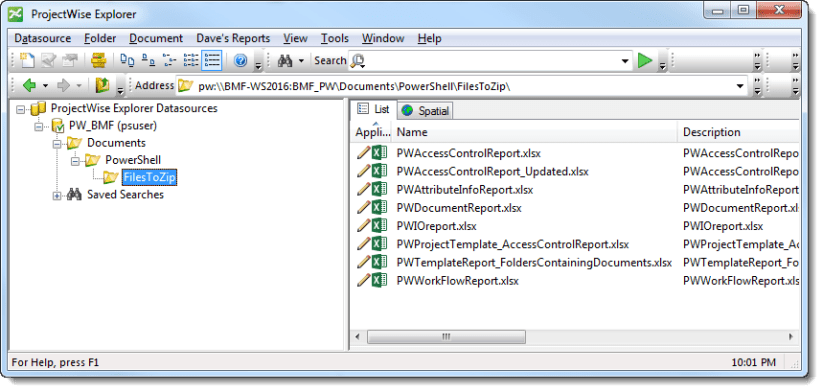823x392 pixels.
Task: Select PWProjectTemplate_AccessControlReport.xlsx file name
Action: 513,244
